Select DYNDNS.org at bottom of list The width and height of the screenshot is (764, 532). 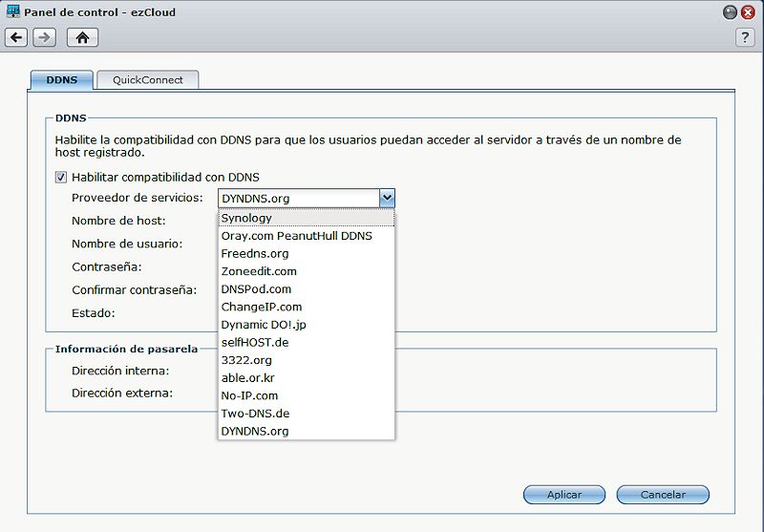307,431
